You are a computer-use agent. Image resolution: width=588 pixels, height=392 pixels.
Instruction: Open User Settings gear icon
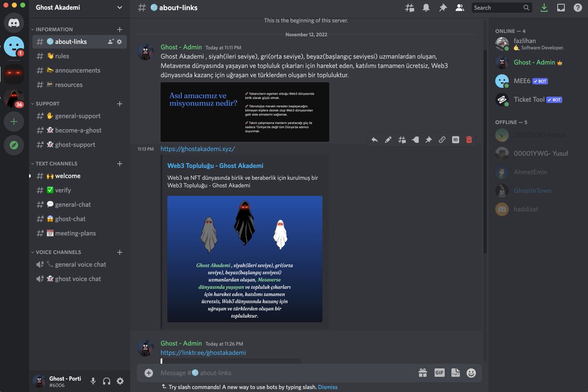pyautogui.click(x=120, y=381)
